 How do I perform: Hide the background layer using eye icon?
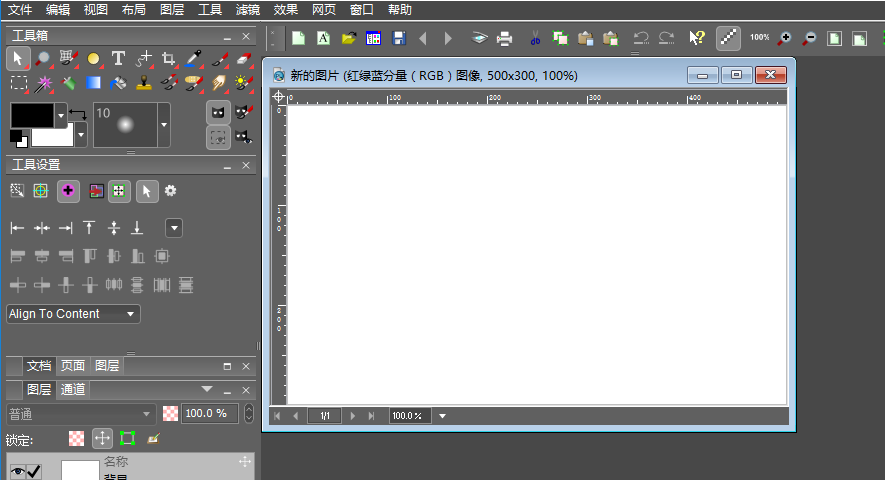tap(17, 471)
